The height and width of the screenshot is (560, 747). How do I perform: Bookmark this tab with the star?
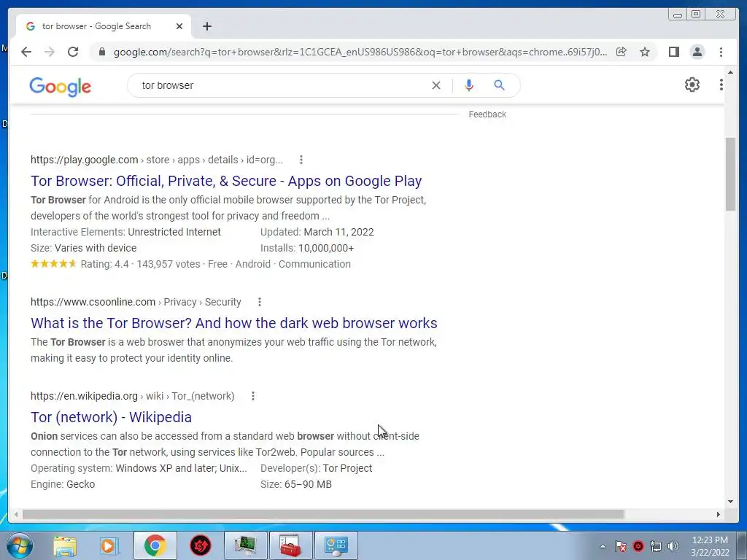[645, 52]
